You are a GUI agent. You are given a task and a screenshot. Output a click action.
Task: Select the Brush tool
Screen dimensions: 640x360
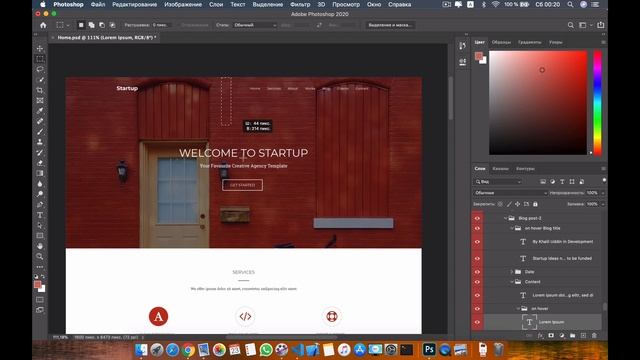(x=40, y=132)
